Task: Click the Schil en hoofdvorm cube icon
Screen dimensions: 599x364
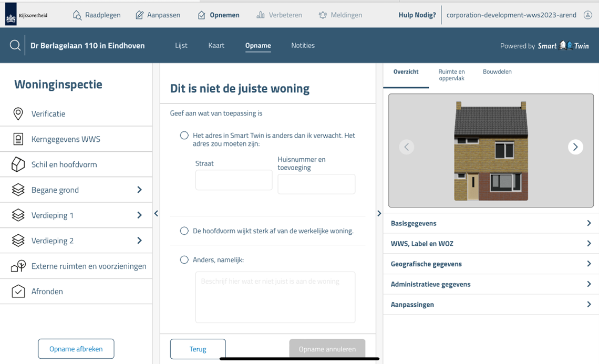Action: [x=18, y=164]
